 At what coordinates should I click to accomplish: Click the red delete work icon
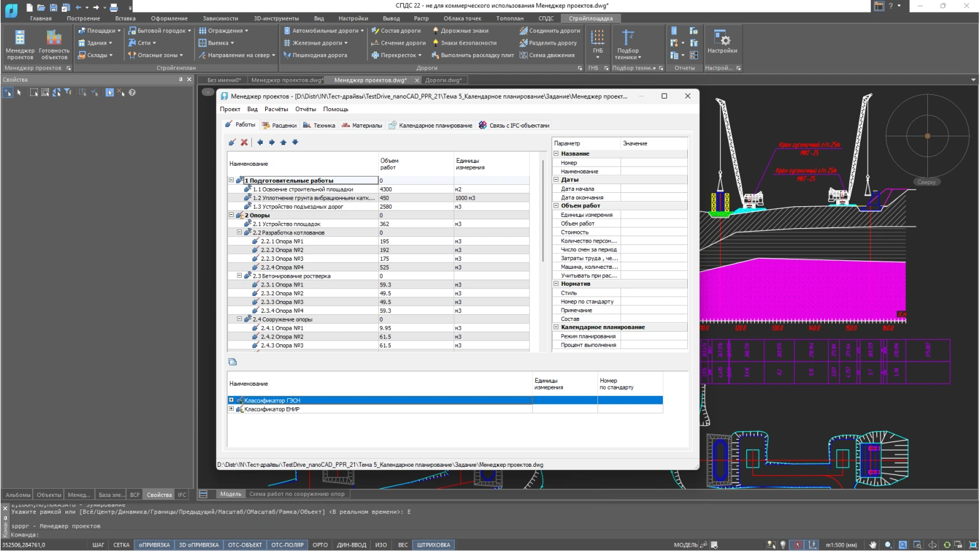tap(244, 143)
